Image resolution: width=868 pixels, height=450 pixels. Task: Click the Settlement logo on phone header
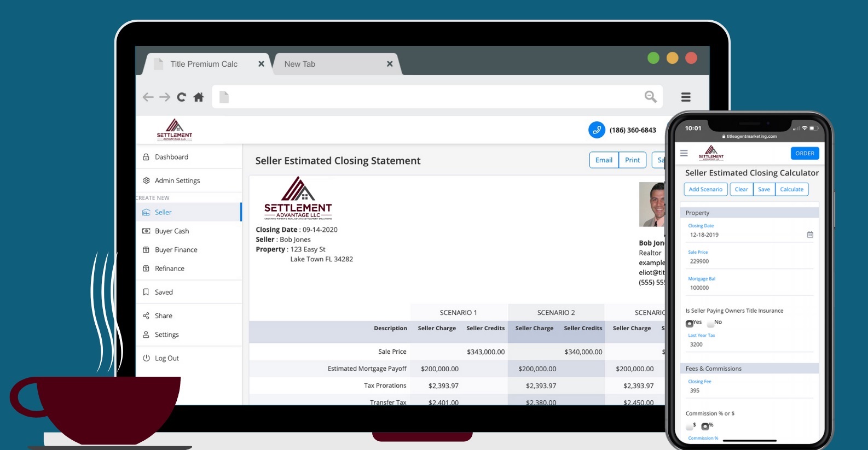pos(711,153)
